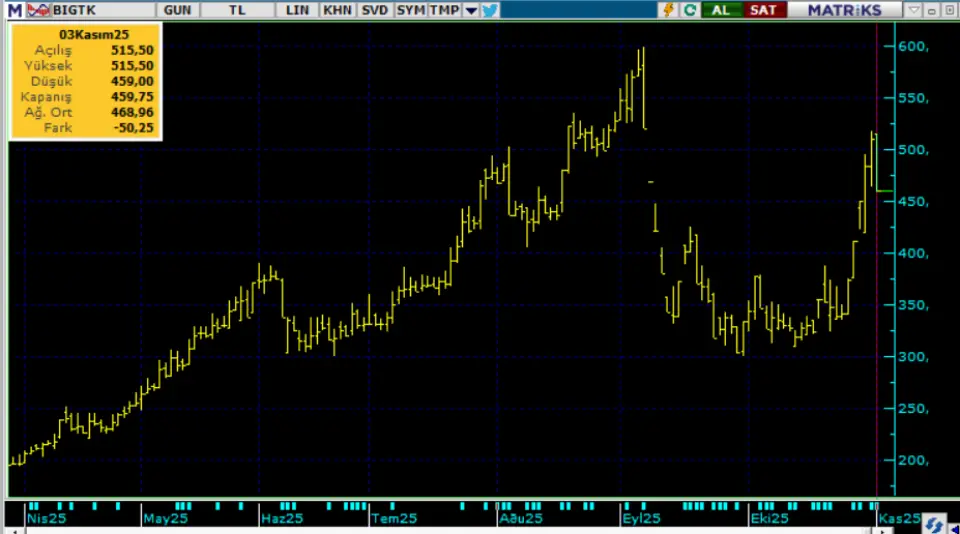The width and height of the screenshot is (960, 534).
Task: Open the Twitter bird icon
Action: [489, 10]
